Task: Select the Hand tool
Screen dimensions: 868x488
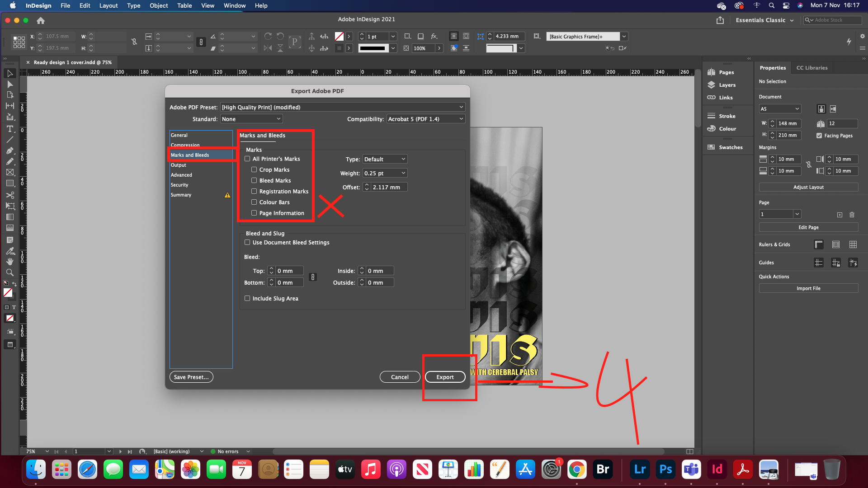Action: (x=9, y=262)
